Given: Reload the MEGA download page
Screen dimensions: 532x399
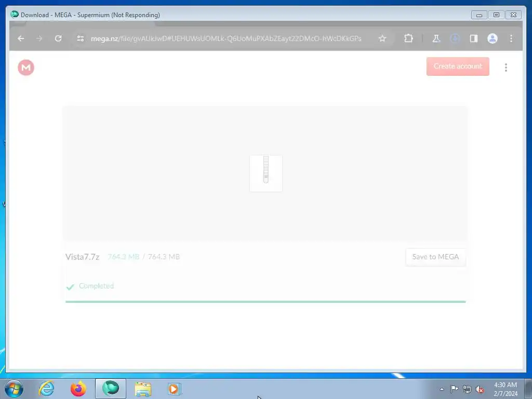Looking at the screenshot, I should (x=58, y=38).
